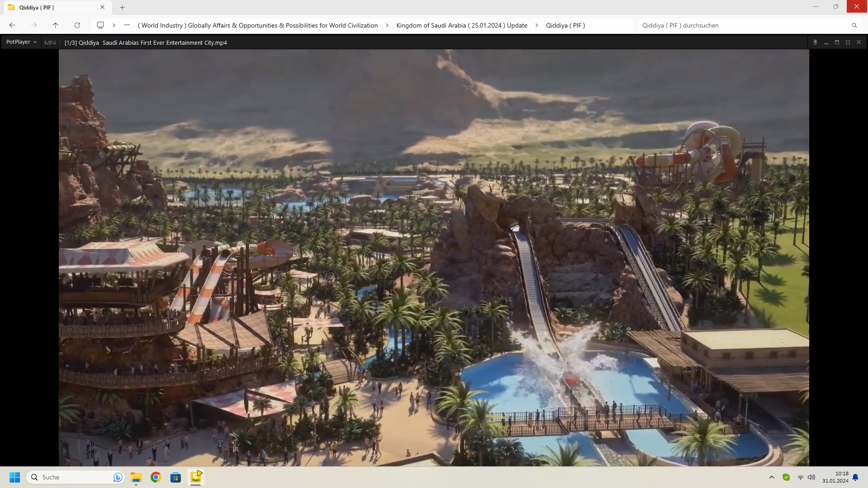The height and width of the screenshot is (488, 868).
Task: Open Bing chat icon in search box
Action: pos(118,477)
